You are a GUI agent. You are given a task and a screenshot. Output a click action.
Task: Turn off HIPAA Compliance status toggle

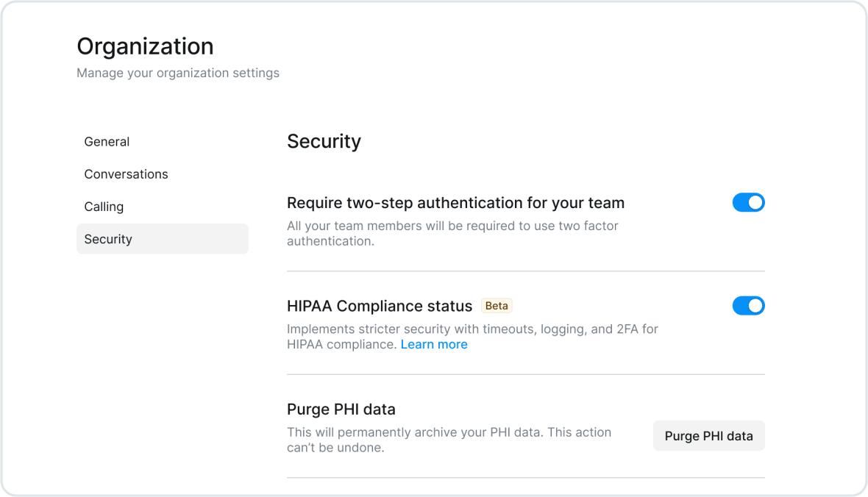coord(748,306)
